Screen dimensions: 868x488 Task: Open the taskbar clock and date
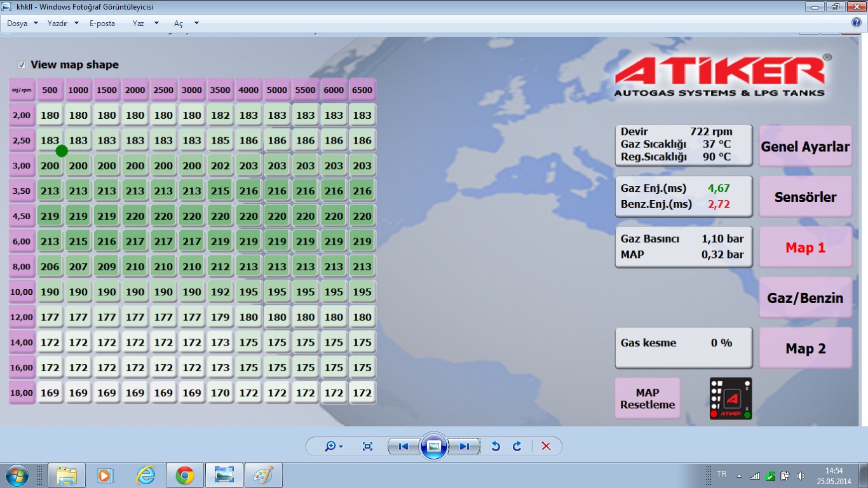[x=834, y=475]
